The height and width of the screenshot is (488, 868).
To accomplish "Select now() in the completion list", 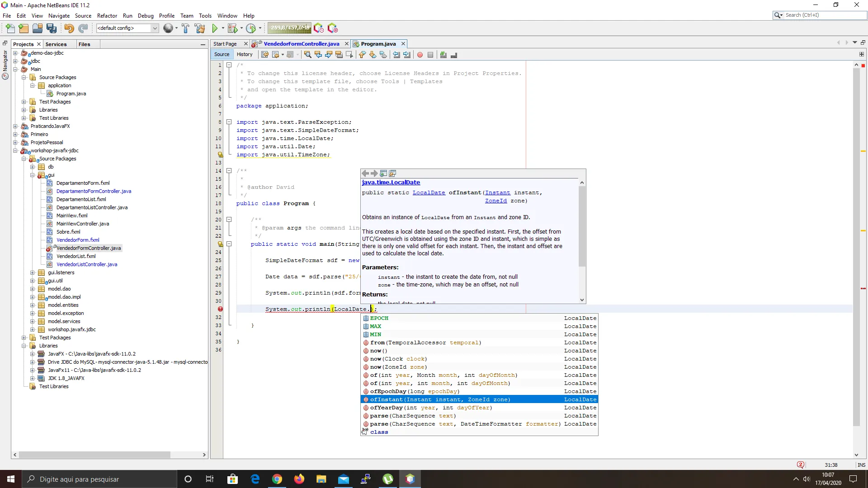I will coord(378,351).
